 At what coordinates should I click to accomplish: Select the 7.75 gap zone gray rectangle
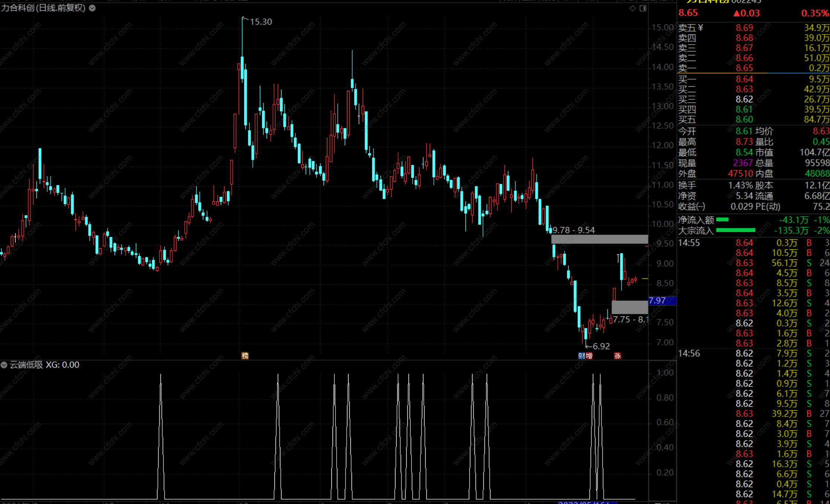tap(630, 307)
